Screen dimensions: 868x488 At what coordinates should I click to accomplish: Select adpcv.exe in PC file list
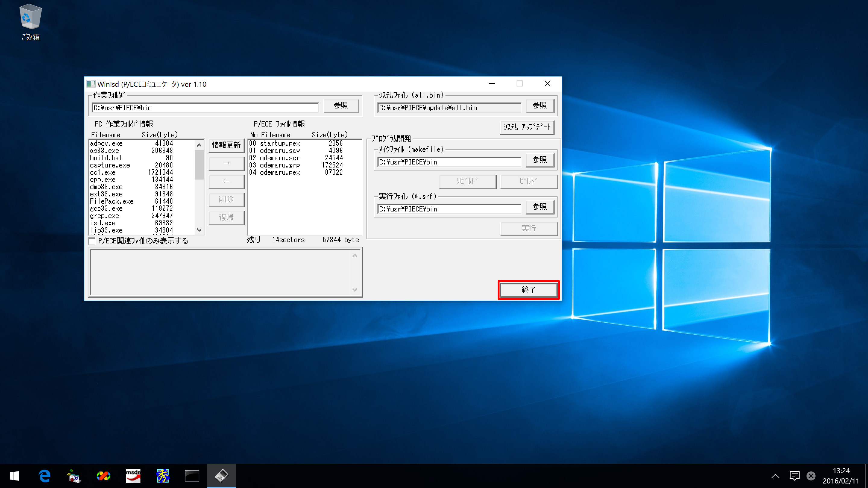click(x=142, y=143)
